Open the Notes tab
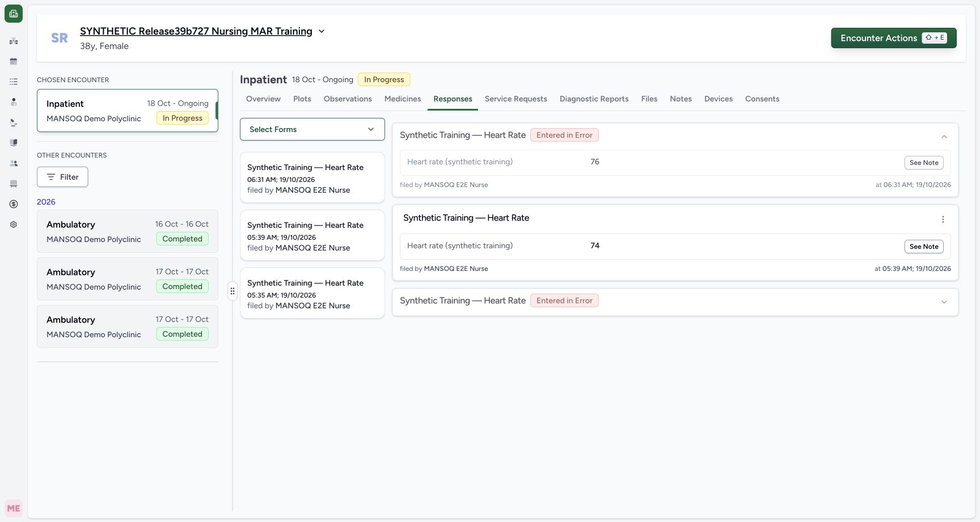 [x=681, y=99]
